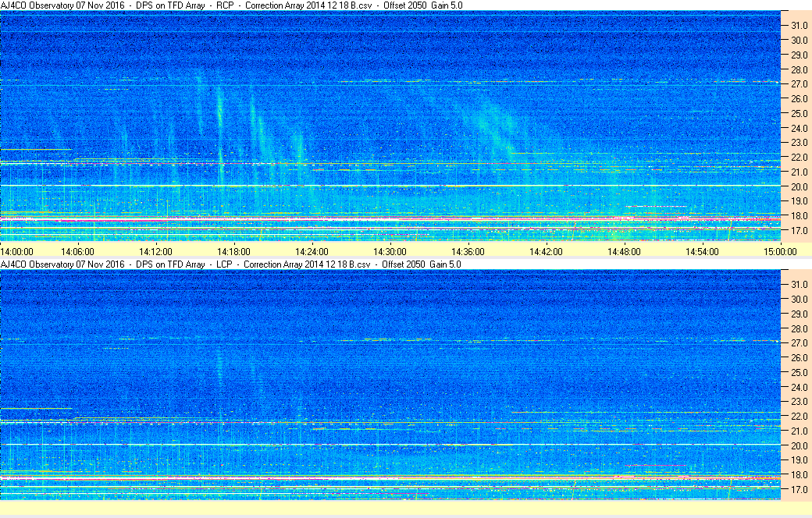This screenshot has height=518, width=812.
Task: Click the 15:00:00 end time label
Action: 780,251
